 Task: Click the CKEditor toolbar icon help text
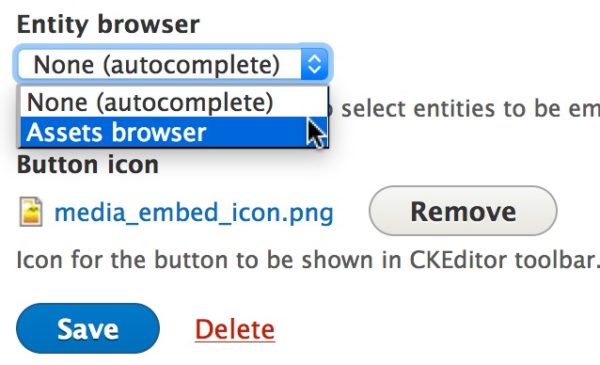coord(308,260)
